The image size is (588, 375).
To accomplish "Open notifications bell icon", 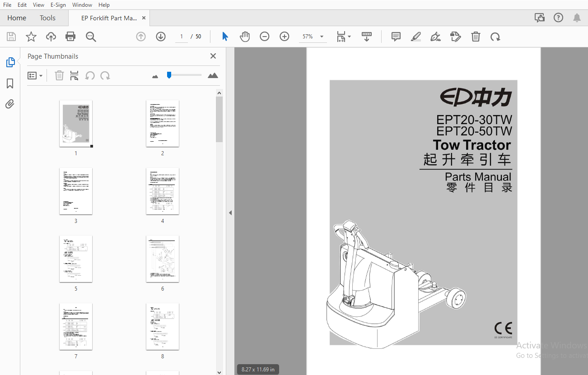I will (577, 18).
